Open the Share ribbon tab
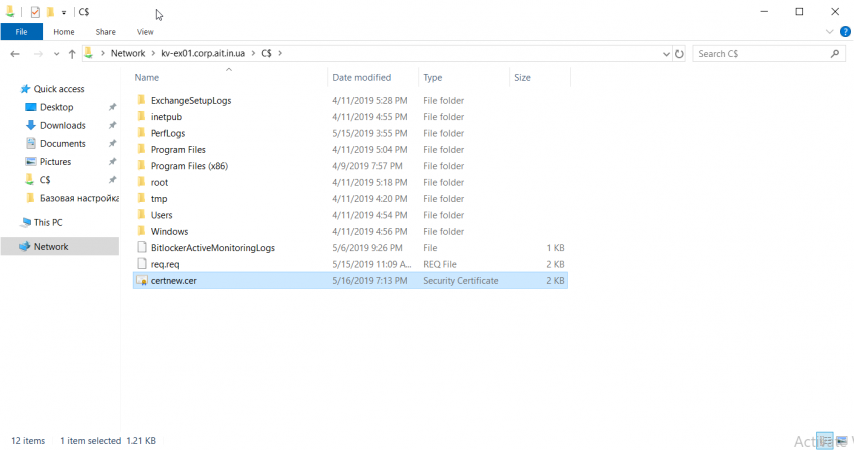Viewport: 854px width, 450px height. pos(105,32)
